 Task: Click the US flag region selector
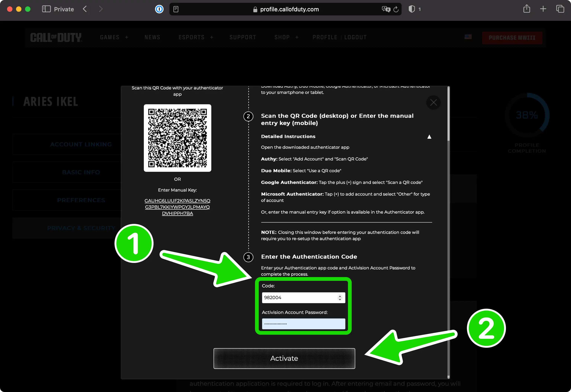(468, 37)
